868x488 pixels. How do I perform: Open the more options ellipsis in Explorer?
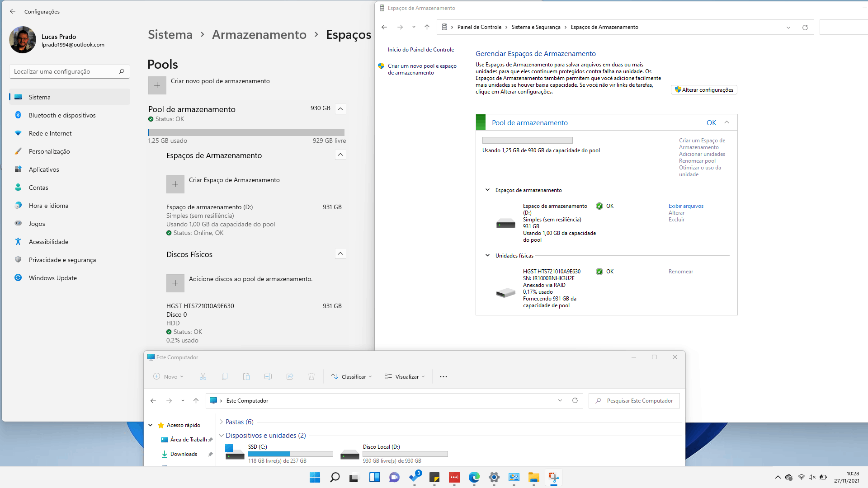pos(443,376)
